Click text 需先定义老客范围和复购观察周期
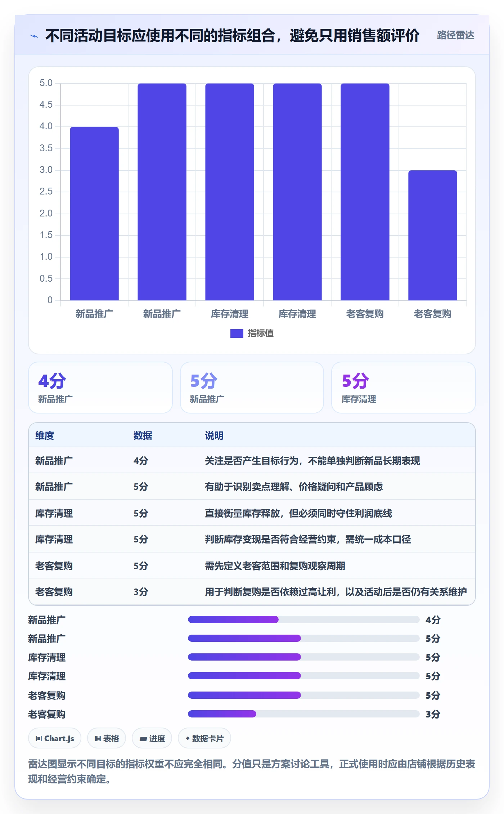The image size is (504, 814). pyautogui.click(x=275, y=566)
